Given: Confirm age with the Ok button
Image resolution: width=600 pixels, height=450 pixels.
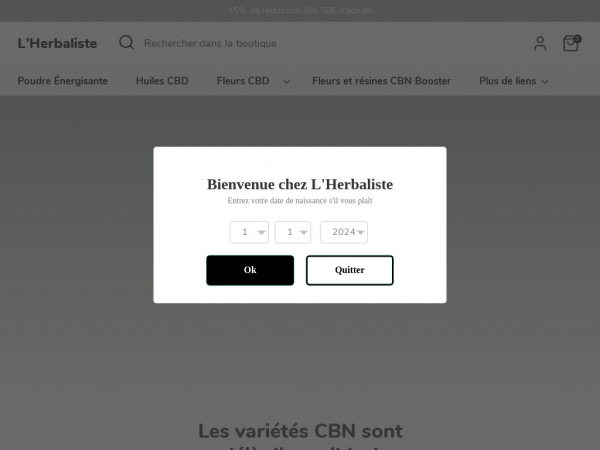Looking at the screenshot, I should point(250,270).
